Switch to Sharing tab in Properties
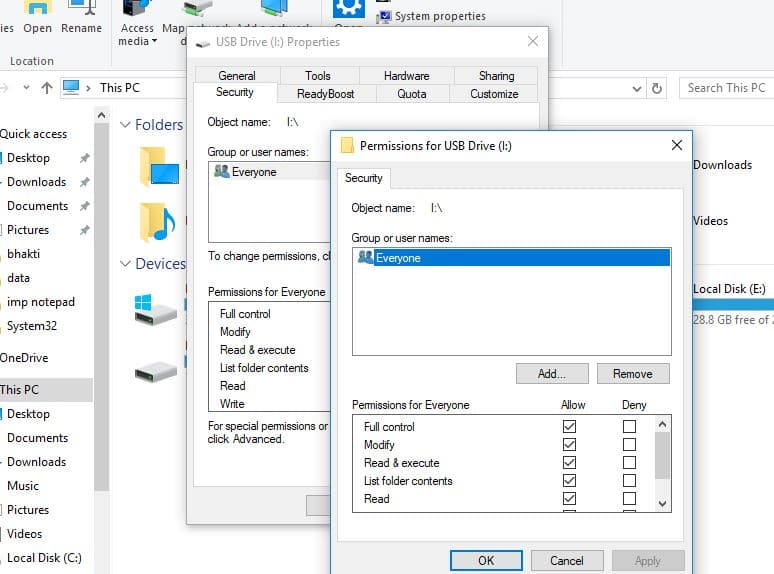Viewport: 774px width, 574px height. (x=496, y=76)
